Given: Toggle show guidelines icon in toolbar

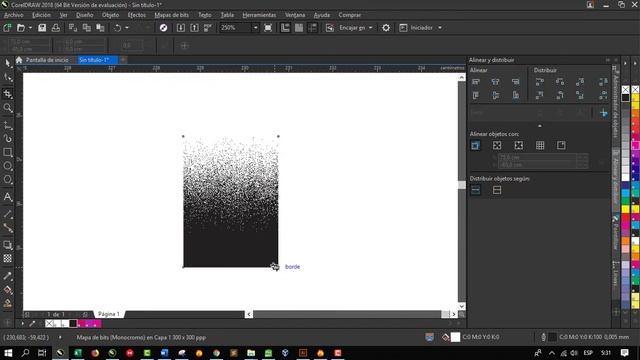Looking at the screenshot, I should (x=313, y=28).
